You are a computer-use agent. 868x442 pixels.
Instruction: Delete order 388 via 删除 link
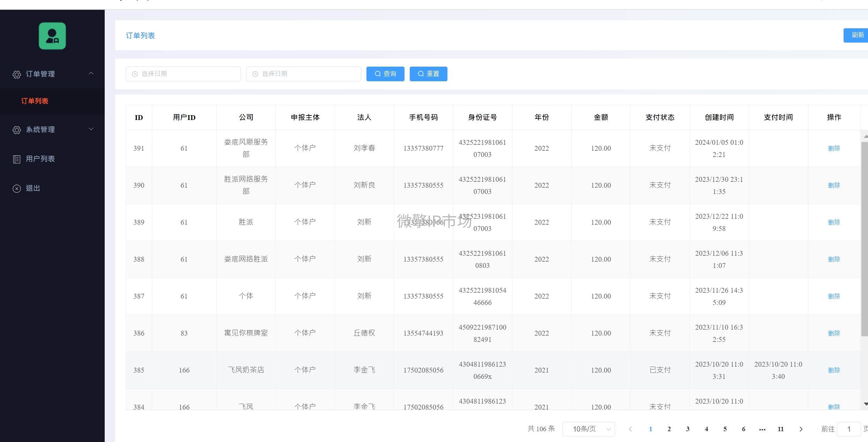pos(834,259)
